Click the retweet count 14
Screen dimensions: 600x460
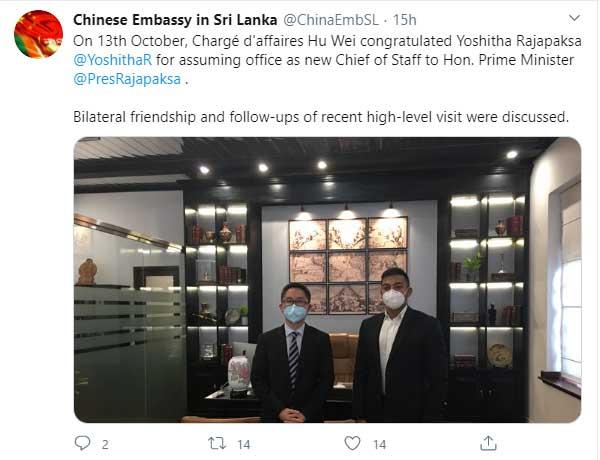pos(243,444)
